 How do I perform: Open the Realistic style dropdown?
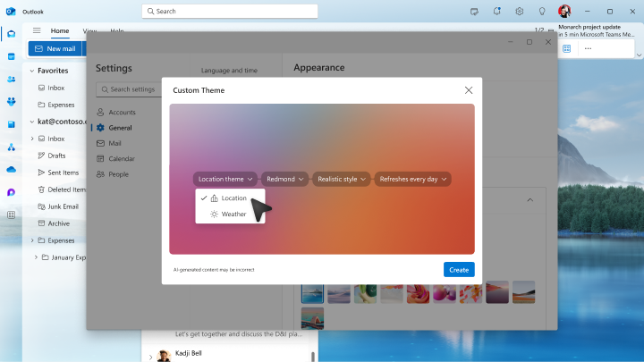pyautogui.click(x=342, y=179)
